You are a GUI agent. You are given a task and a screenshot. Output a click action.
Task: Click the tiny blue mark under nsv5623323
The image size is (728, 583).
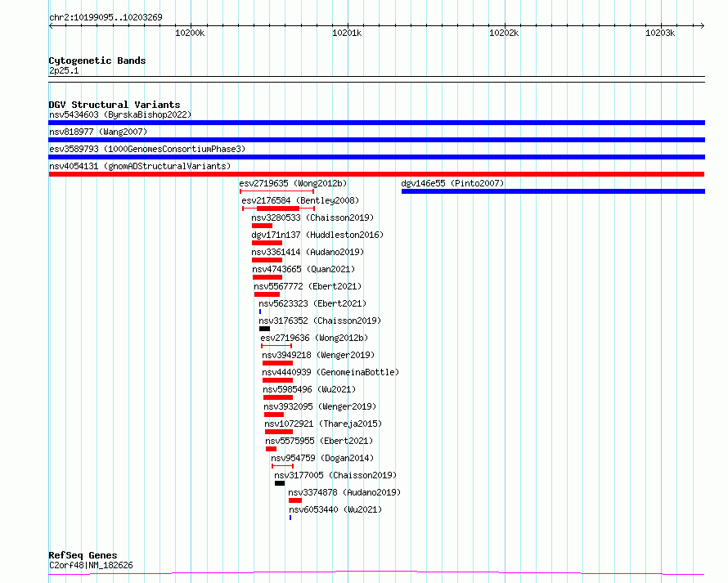pyautogui.click(x=260, y=312)
